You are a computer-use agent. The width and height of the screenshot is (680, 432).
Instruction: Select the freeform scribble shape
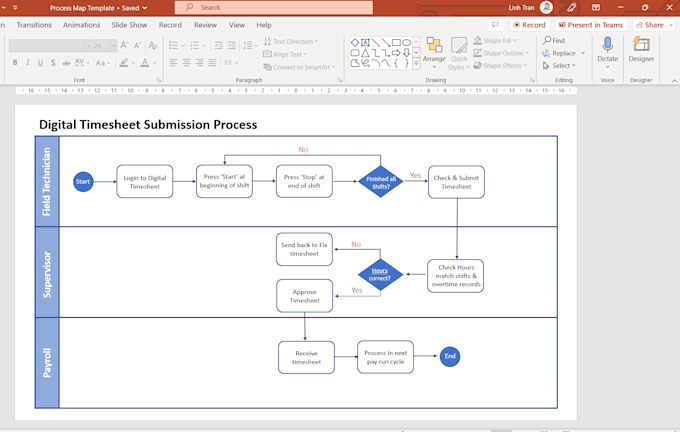pyautogui.click(x=365, y=63)
